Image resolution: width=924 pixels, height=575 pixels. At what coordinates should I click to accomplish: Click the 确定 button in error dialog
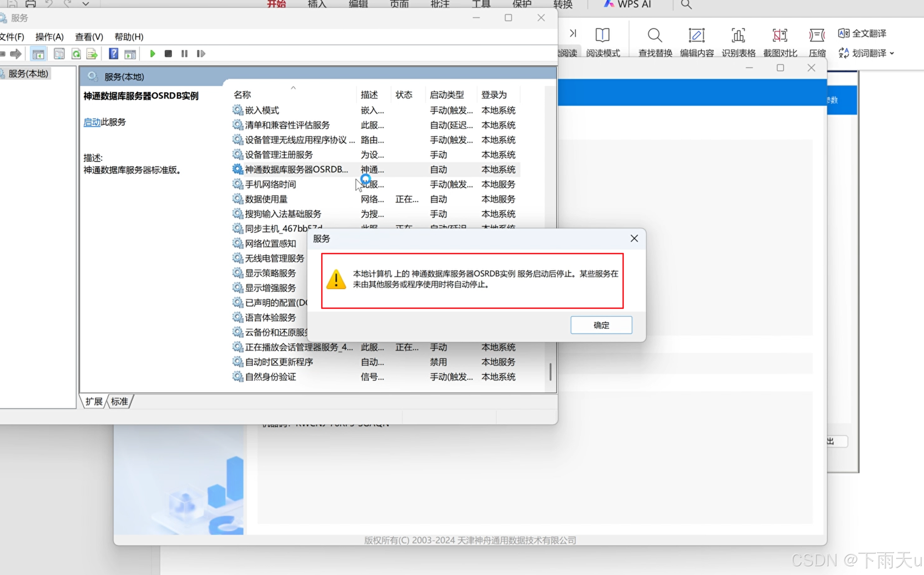(x=601, y=325)
